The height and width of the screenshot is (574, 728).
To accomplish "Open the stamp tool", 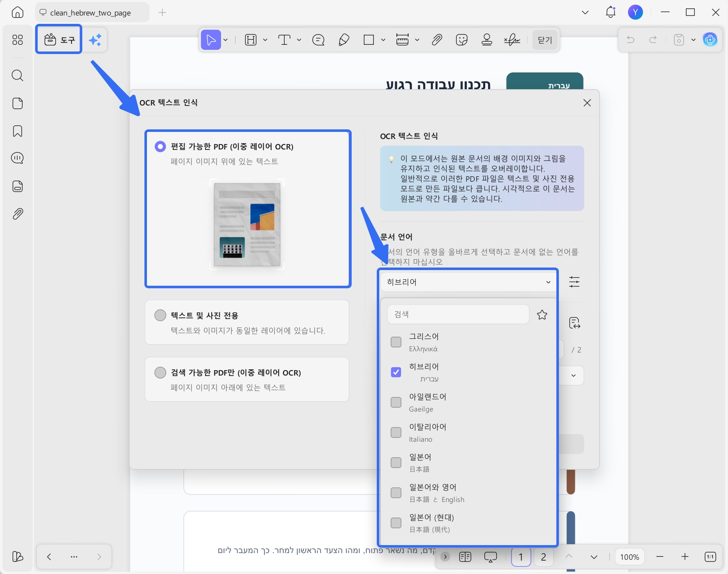I will click(x=487, y=40).
